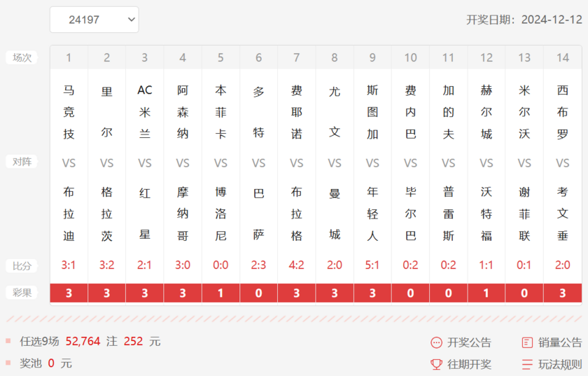Click the 玩法规则 list icon
588x376 pixels.
click(x=527, y=364)
